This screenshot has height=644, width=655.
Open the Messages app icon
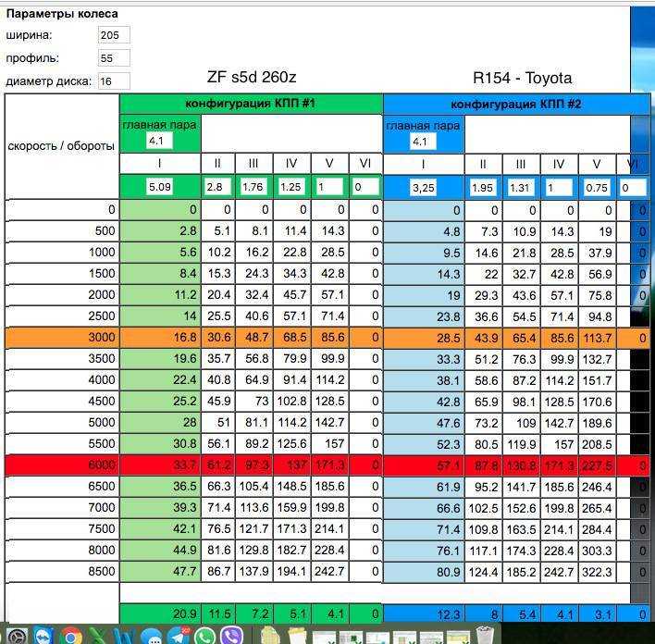tap(151, 637)
